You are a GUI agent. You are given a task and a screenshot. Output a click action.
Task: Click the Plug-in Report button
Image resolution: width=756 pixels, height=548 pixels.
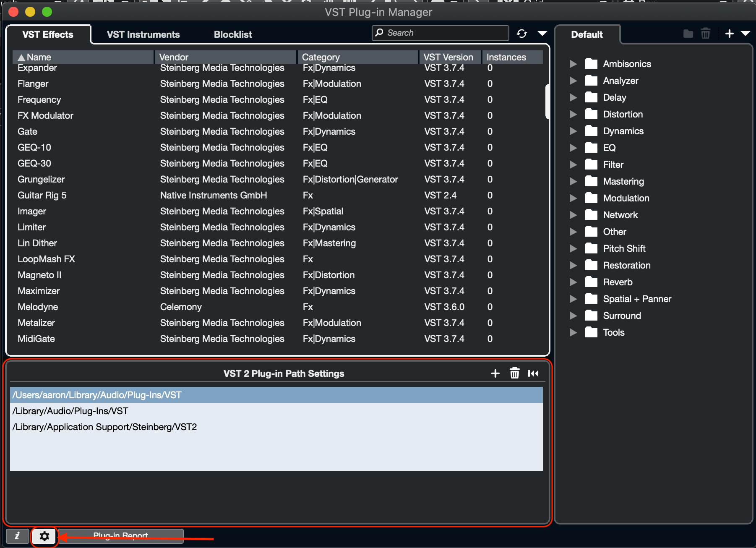click(x=120, y=536)
